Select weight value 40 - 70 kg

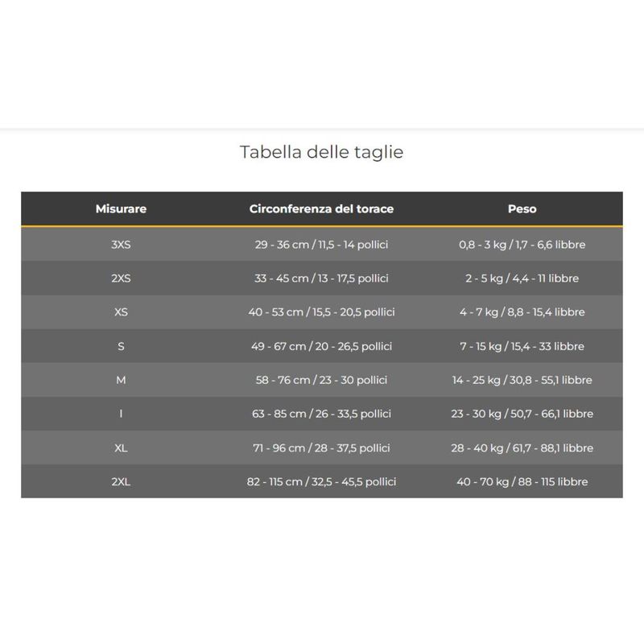coord(522,482)
